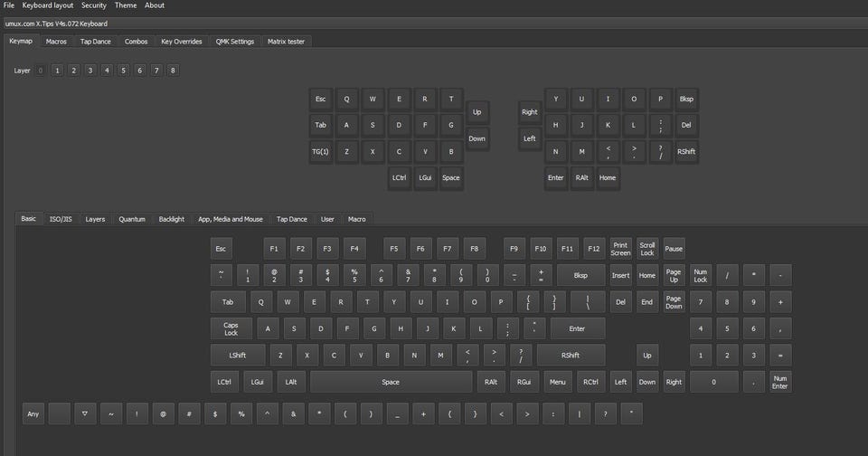Open the Layers keycode tab
The image size is (868, 456).
[x=95, y=220]
